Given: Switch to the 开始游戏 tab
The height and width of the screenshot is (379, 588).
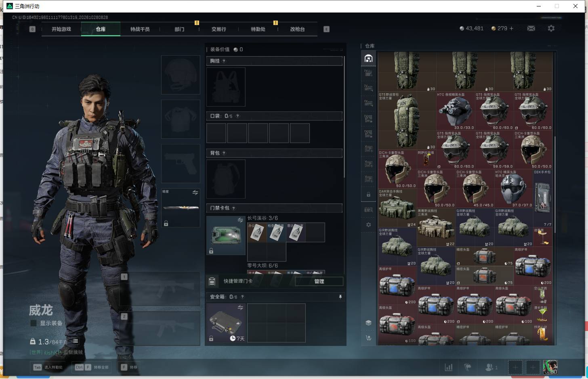Looking at the screenshot, I should [x=61, y=29].
